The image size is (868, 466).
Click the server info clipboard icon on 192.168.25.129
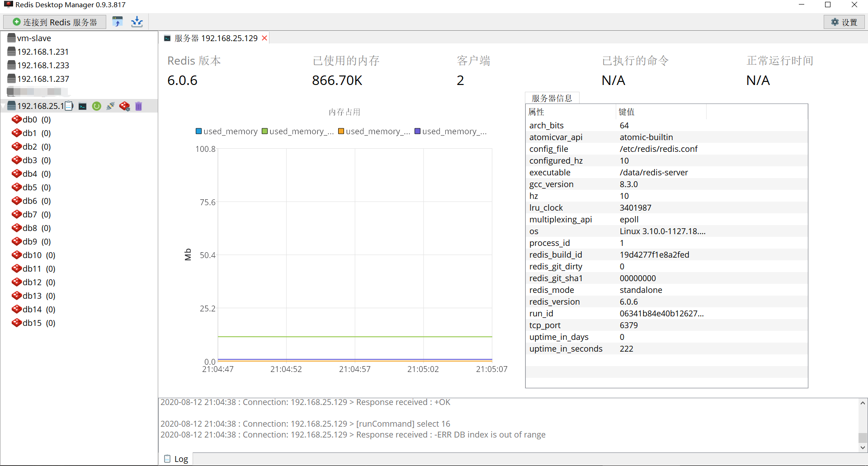pyautogui.click(x=69, y=106)
